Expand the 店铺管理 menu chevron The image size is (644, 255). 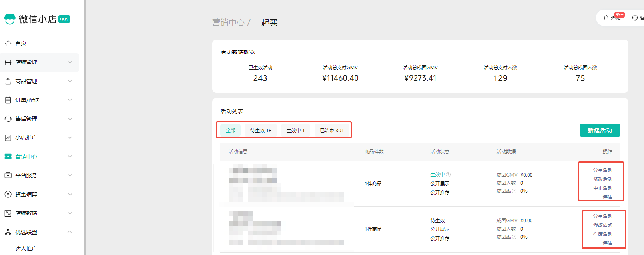(70, 62)
